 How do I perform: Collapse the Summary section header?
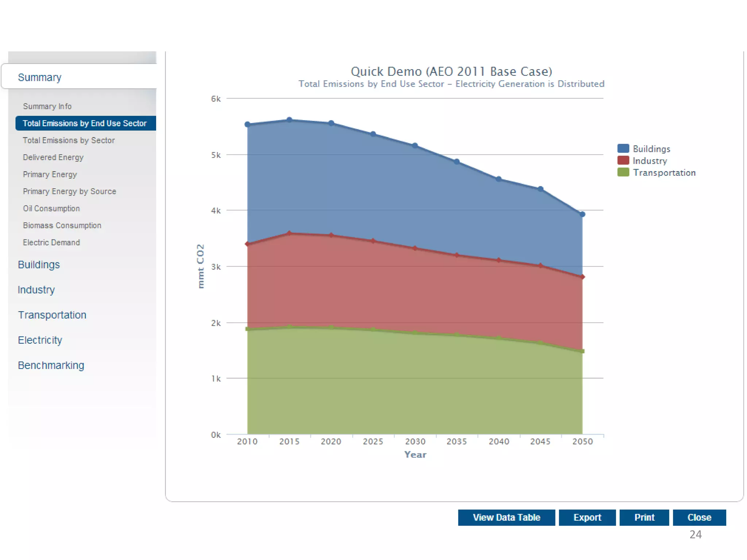(x=39, y=77)
